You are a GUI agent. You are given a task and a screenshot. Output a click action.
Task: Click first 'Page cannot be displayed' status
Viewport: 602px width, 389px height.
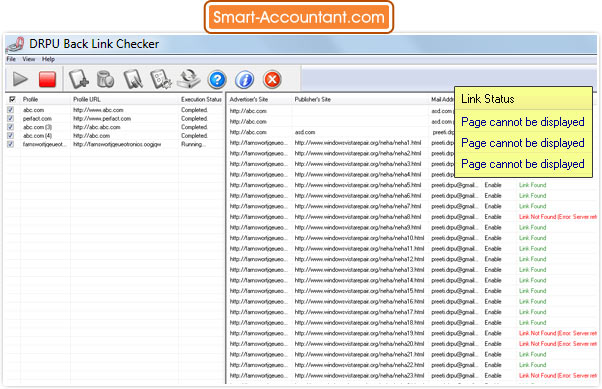tap(523, 122)
